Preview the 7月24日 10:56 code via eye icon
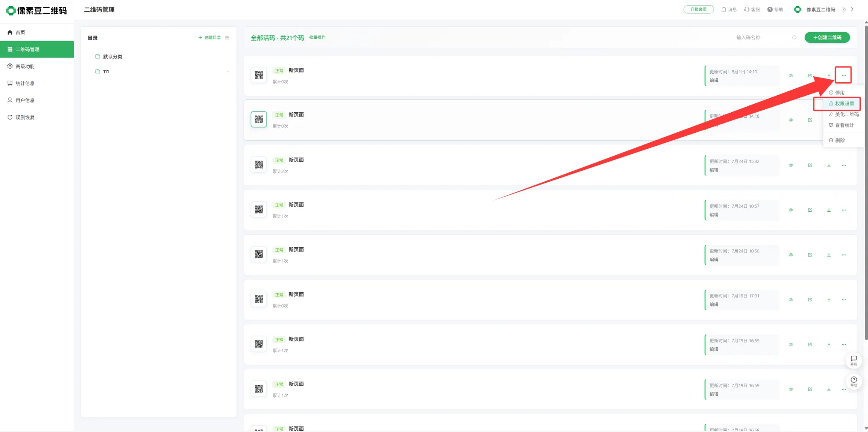 click(x=791, y=255)
